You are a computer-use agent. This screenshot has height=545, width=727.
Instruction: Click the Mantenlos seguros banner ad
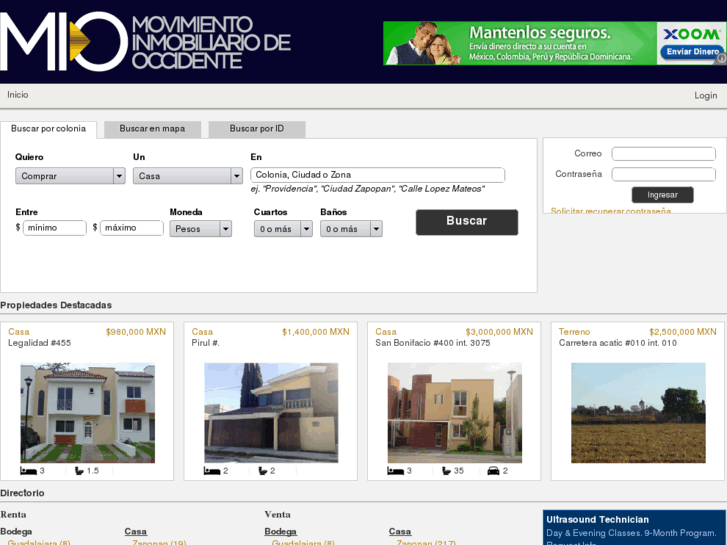(x=555, y=43)
